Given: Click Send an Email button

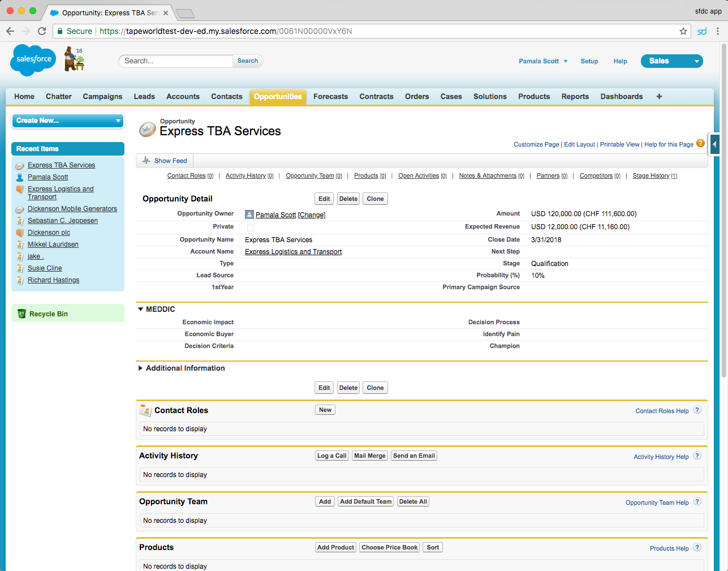Looking at the screenshot, I should [x=414, y=456].
